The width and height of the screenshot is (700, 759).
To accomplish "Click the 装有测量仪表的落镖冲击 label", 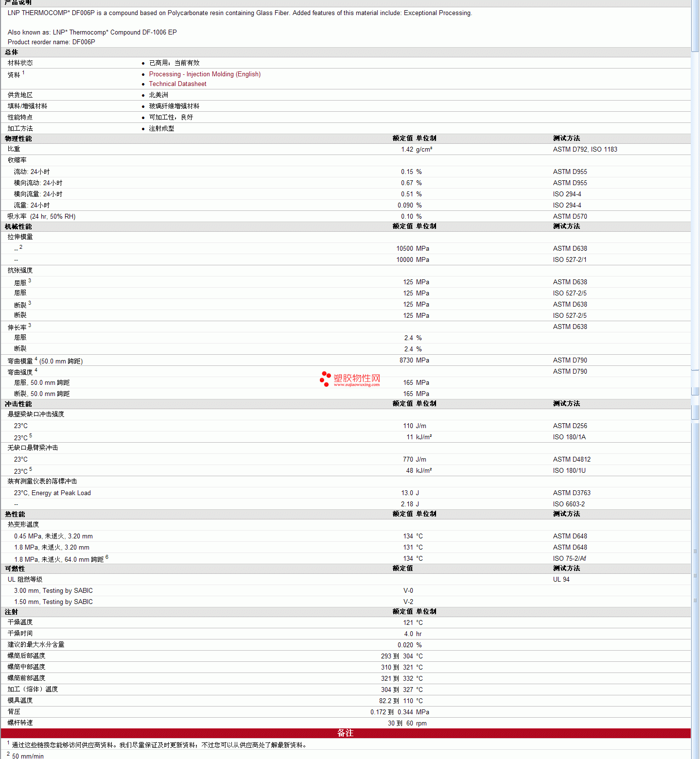I will pos(42,482).
